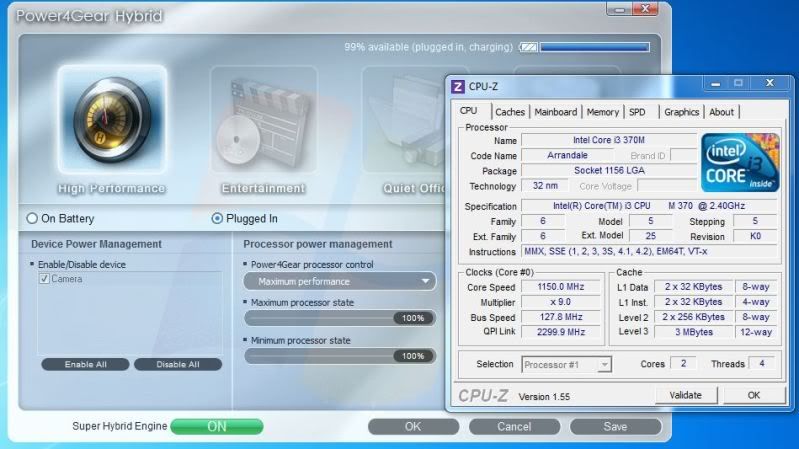This screenshot has width=799, height=449.
Task: Click the L1 Data 2 x 32 KBytes value
Action: 693,287
